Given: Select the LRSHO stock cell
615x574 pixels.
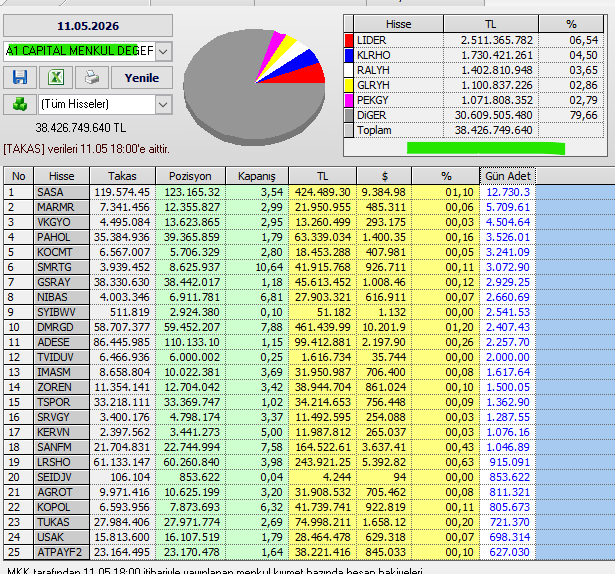Looking at the screenshot, I should (62, 462).
